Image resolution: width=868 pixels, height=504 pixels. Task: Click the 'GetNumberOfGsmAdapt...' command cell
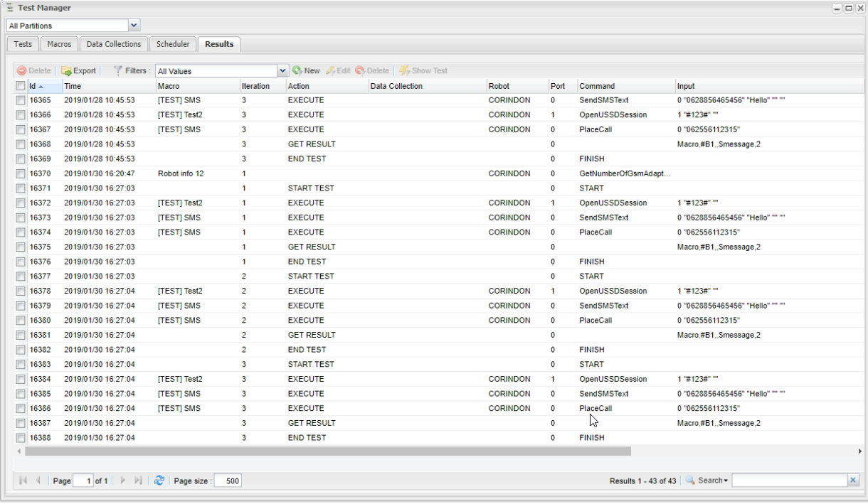pos(625,173)
